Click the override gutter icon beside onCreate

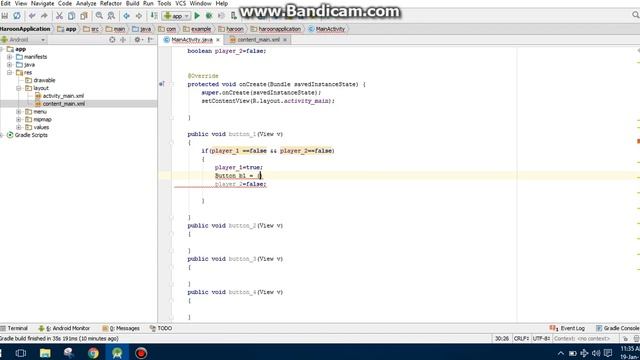(x=162, y=84)
